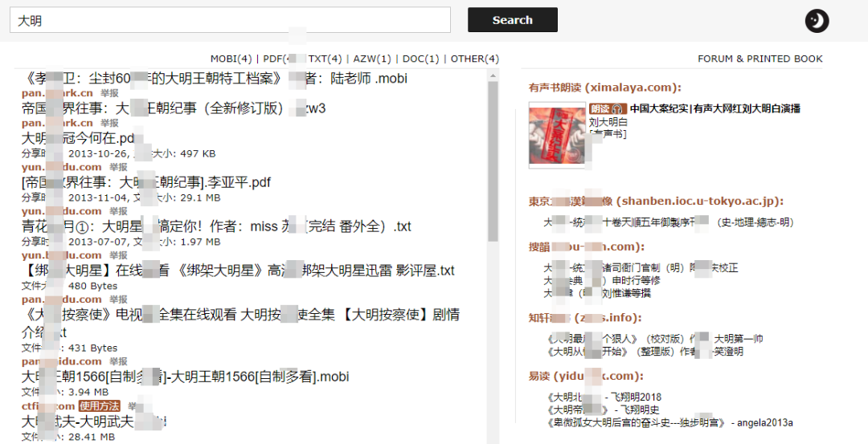Open 易读 yidu heading link
The height and width of the screenshot is (444, 868).
tap(586, 376)
